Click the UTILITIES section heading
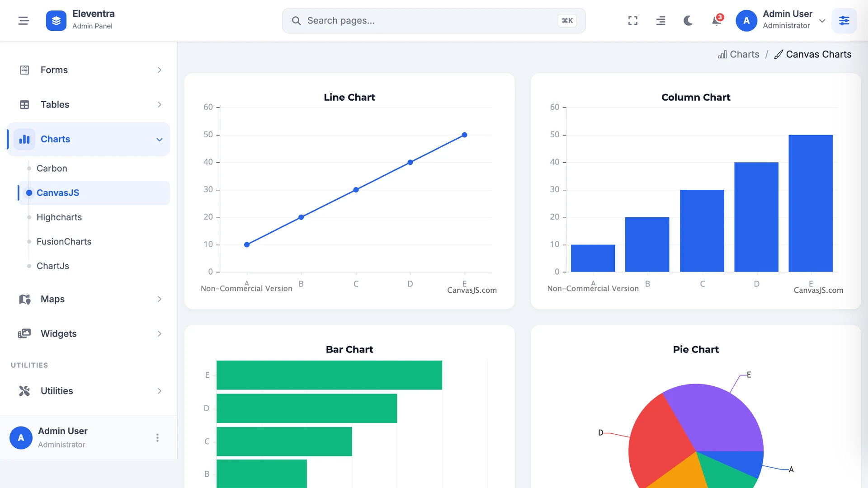 tap(29, 366)
